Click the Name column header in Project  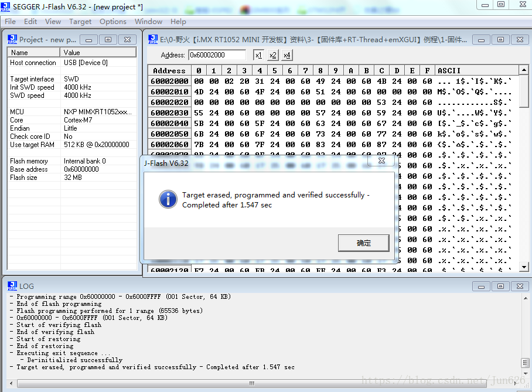point(33,53)
